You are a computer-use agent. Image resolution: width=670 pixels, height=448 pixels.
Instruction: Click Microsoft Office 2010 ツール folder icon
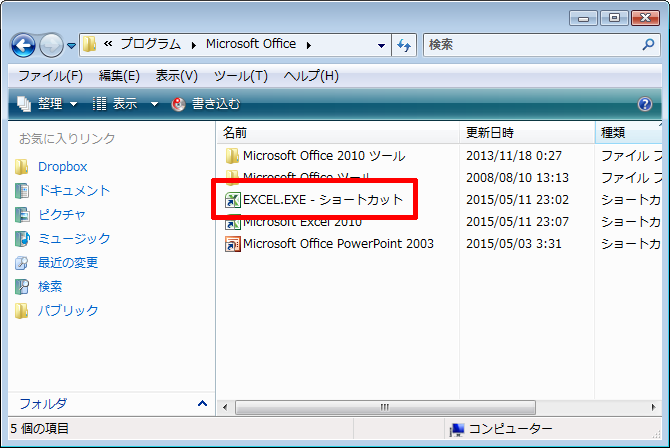pyautogui.click(x=232, y=156)
